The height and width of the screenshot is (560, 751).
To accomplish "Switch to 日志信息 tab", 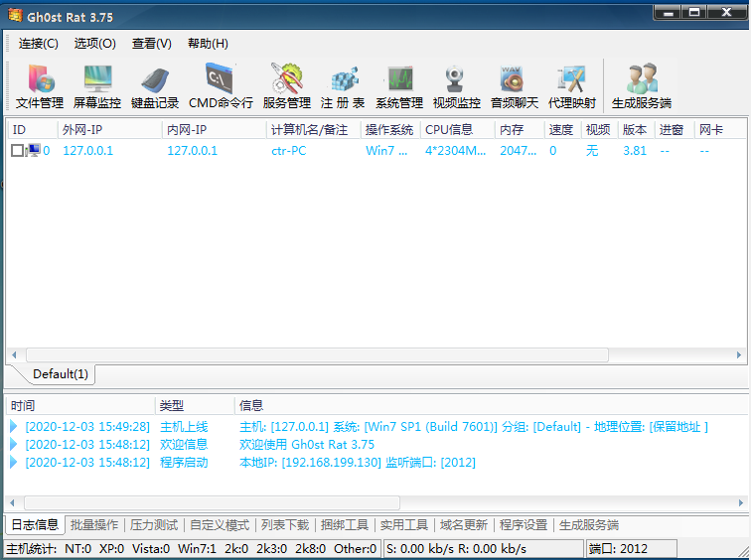I will [x=35, y=525].
